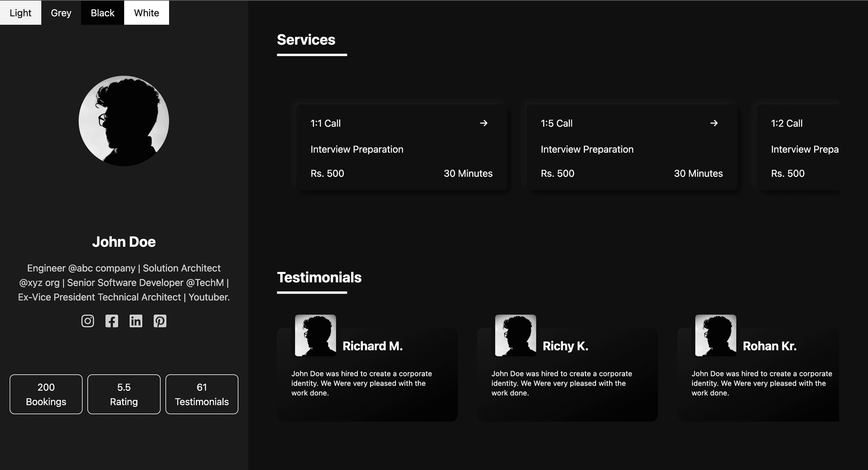Open the partially visible 1:2 Call card
868x470 pixels.
tap(798, 148)
